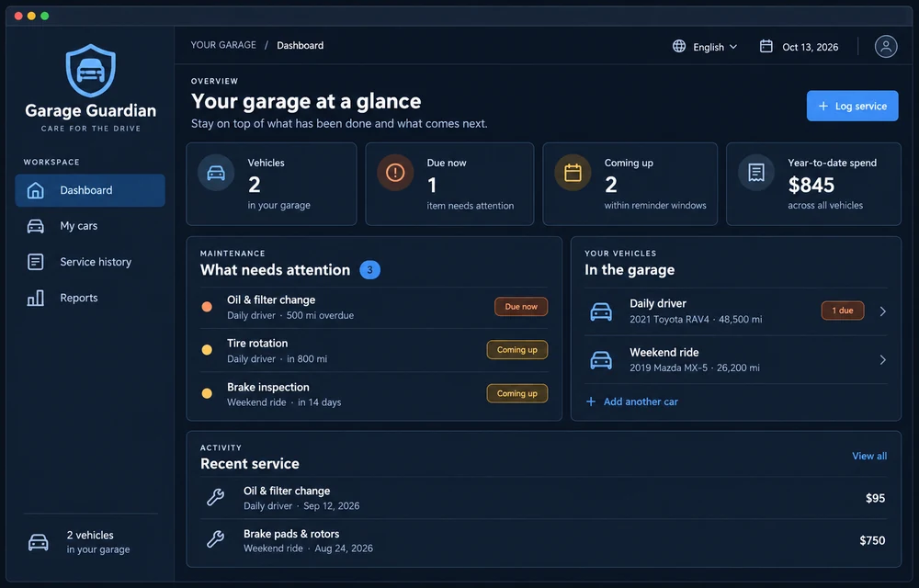This screenshot has height=588, width=919.
Task: Click View all recent service link
Action: click(x=869, y=457)
